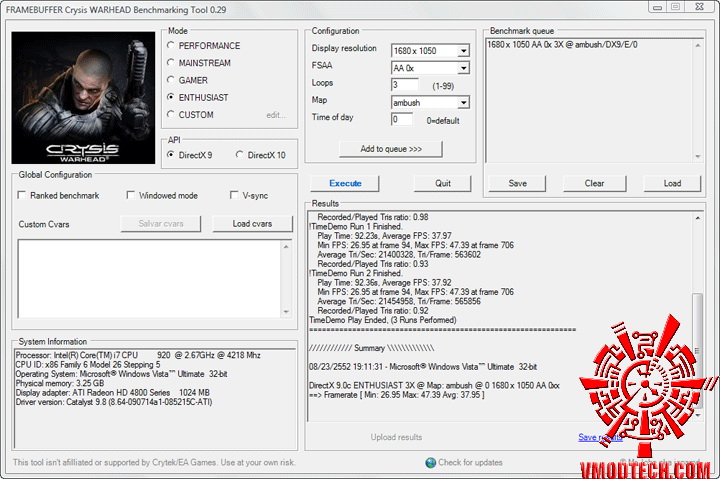
Task: Click the Salvar cvars button
Action: point(161,224)
